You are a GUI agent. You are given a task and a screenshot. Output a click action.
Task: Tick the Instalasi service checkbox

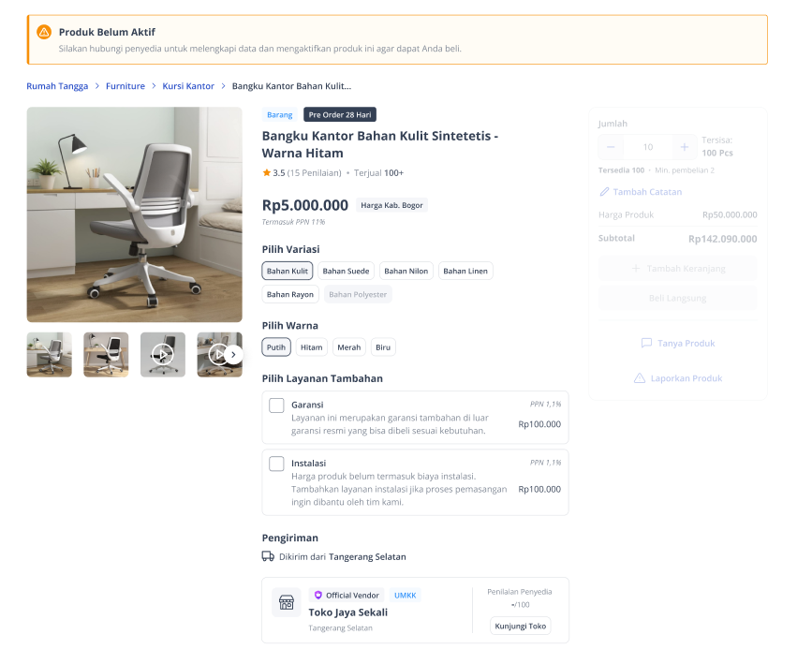[x=276, y=464]
